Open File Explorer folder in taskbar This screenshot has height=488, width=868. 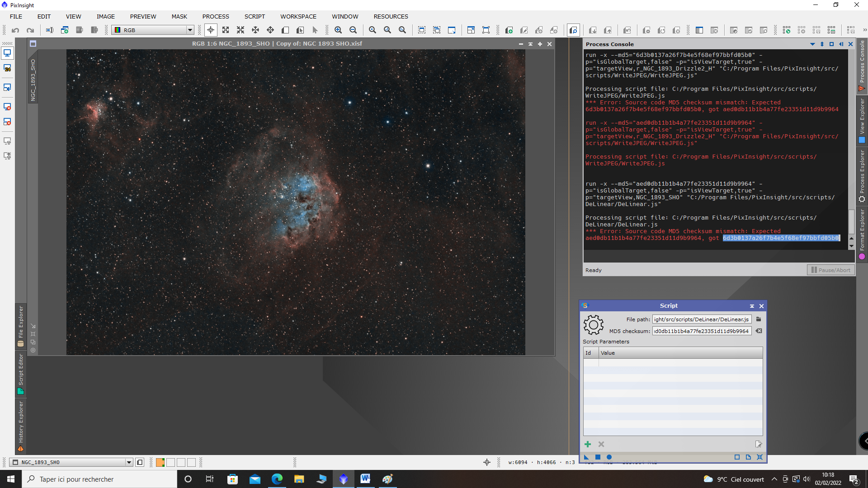299,479
